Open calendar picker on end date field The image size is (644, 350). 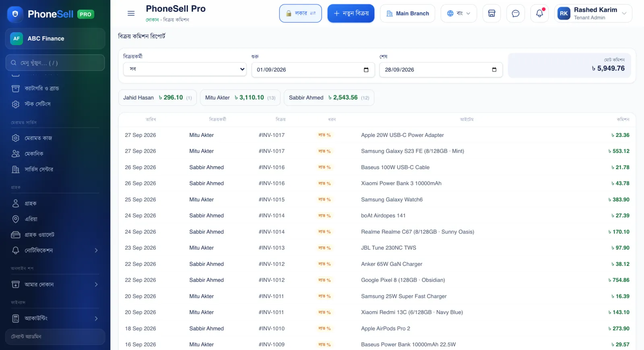494,70
